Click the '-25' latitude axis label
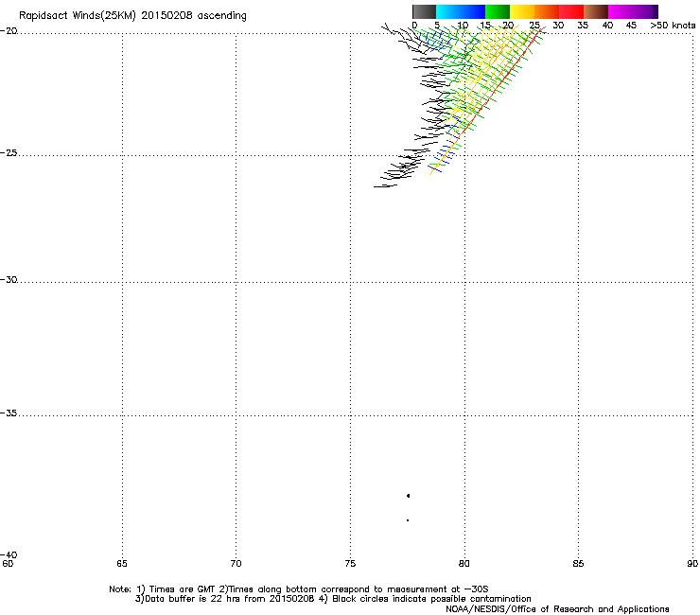The height and width of the screenshot is (615, 700). pyautogui.click(x=9, y=152)
